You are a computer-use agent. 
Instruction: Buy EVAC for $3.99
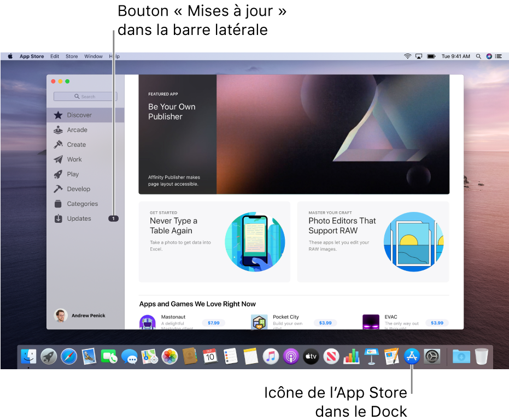437,323
